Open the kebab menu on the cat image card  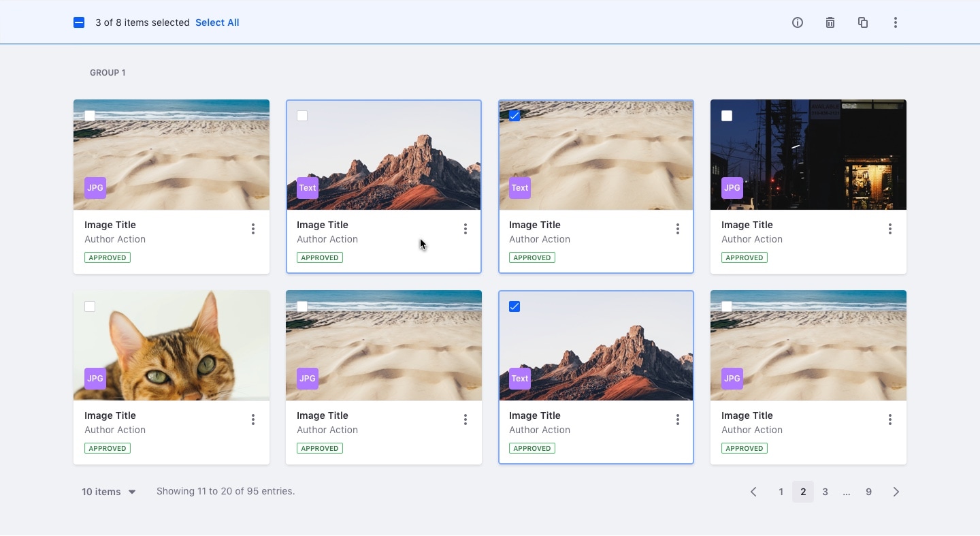253,420
